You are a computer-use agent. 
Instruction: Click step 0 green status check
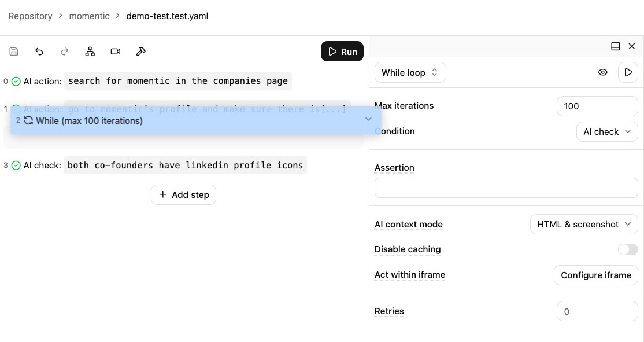click(x=16, y=82)
